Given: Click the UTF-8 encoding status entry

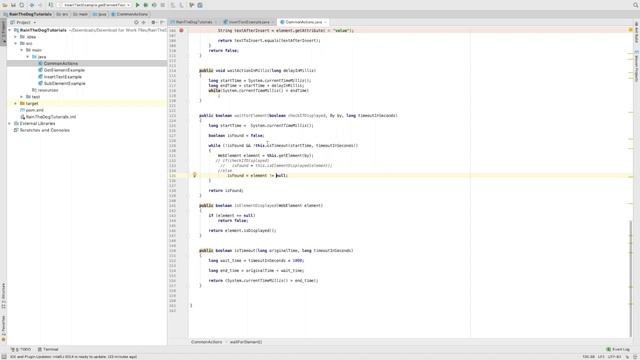Looking at the screenshot, I should click(614, 357).
